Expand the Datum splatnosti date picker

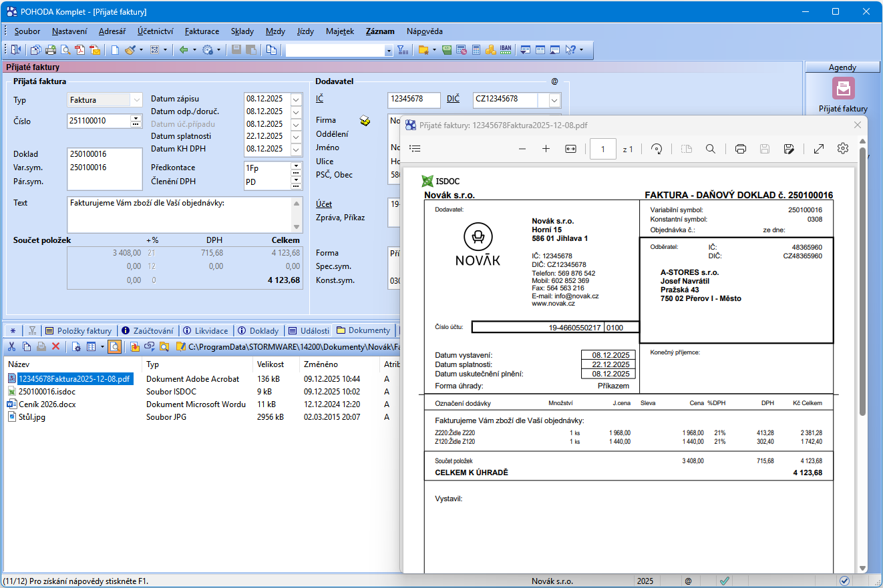coord(297,136)
